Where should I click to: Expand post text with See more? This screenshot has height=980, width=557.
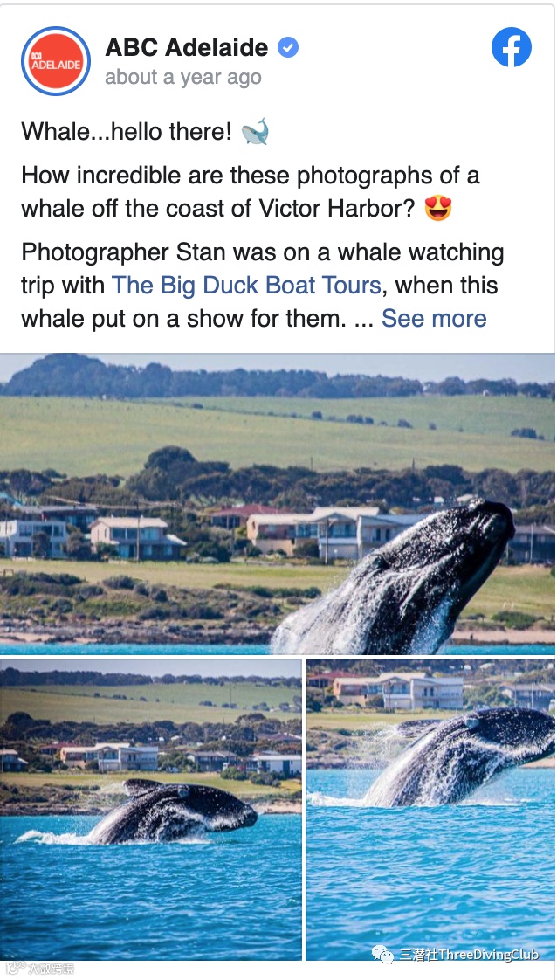tap(434, 318)
